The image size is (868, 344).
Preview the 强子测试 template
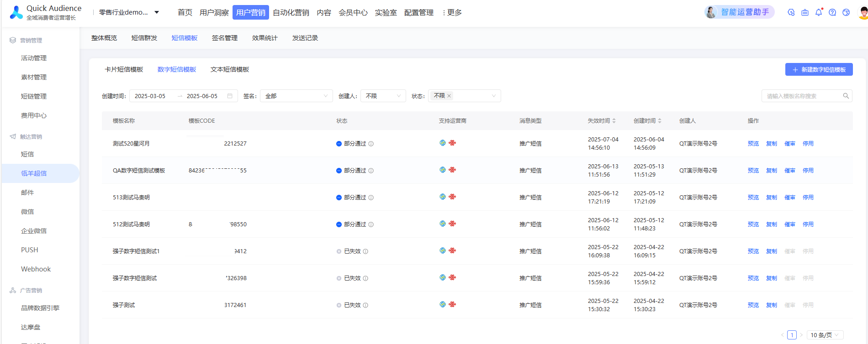click(753, 305)
